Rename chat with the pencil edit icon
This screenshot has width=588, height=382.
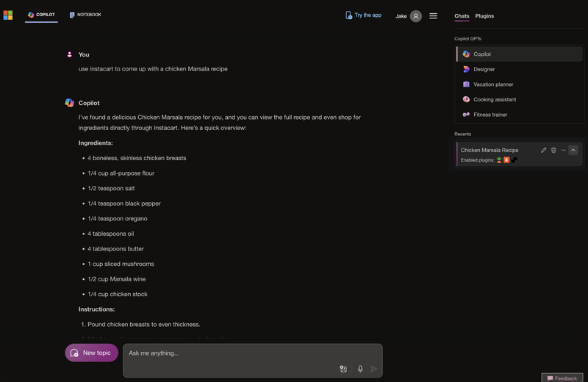pyautogui.click(x=544, y=150)
